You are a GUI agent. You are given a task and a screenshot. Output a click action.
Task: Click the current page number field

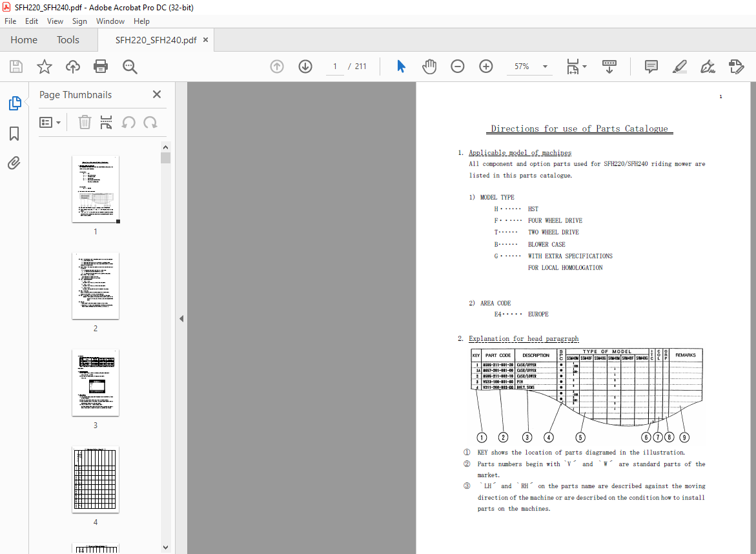tap(335, 67)
